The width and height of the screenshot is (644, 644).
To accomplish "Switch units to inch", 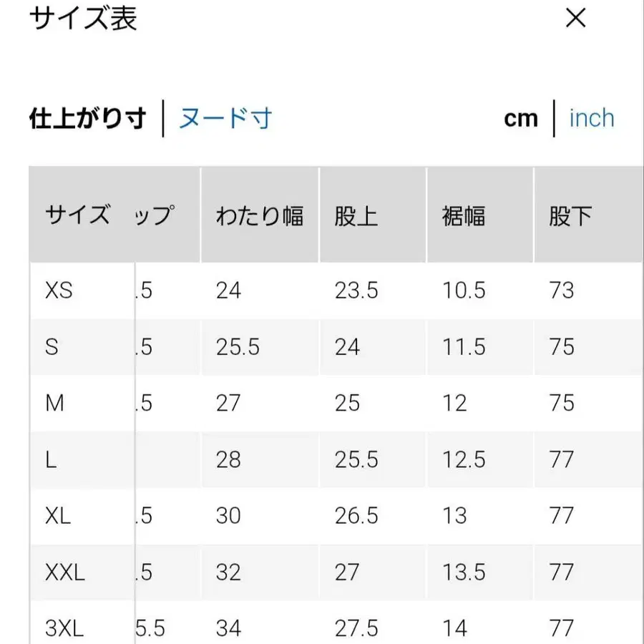I will (592, 117).
